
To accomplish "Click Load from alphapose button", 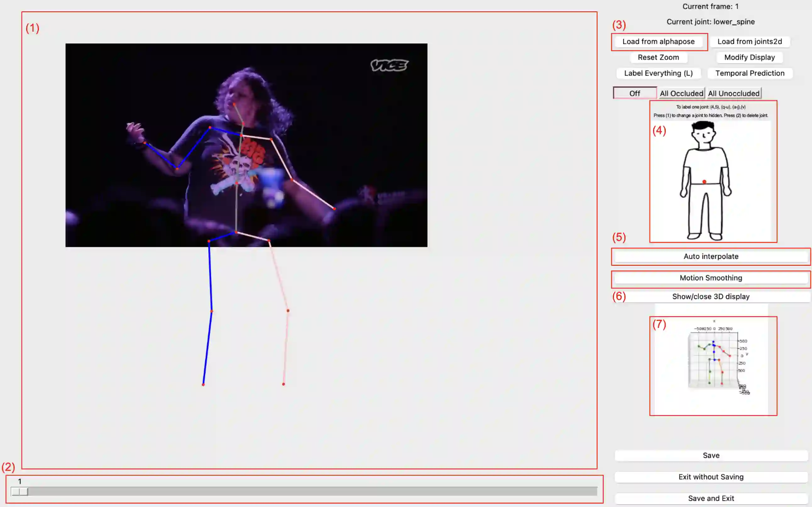I will pos(658,41).
